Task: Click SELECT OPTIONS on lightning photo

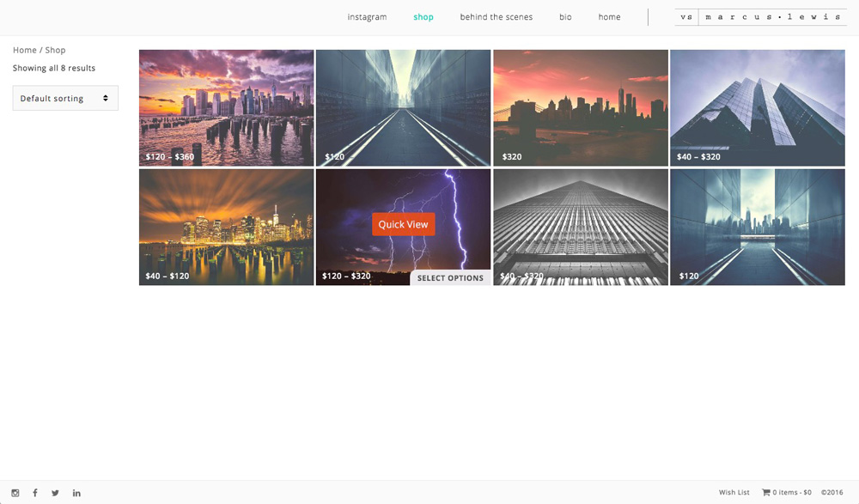Action: 450,277
